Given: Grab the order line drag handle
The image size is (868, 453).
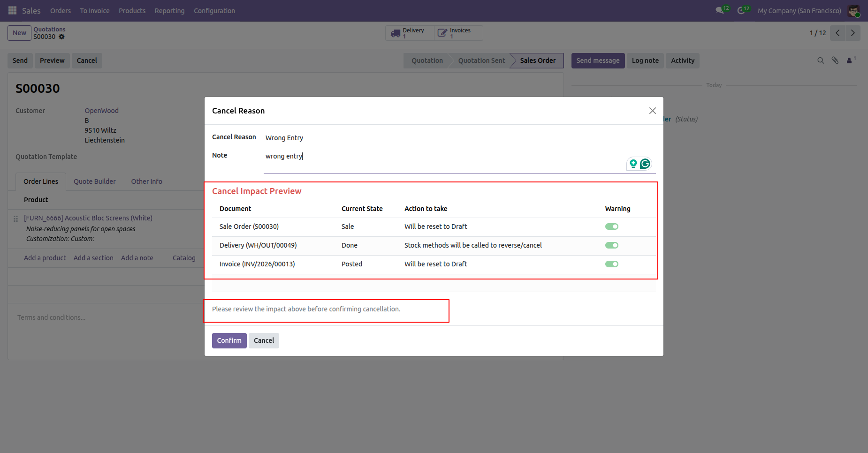Looking at the screenshot, I should pyautogui.click(x=15, y=219).
